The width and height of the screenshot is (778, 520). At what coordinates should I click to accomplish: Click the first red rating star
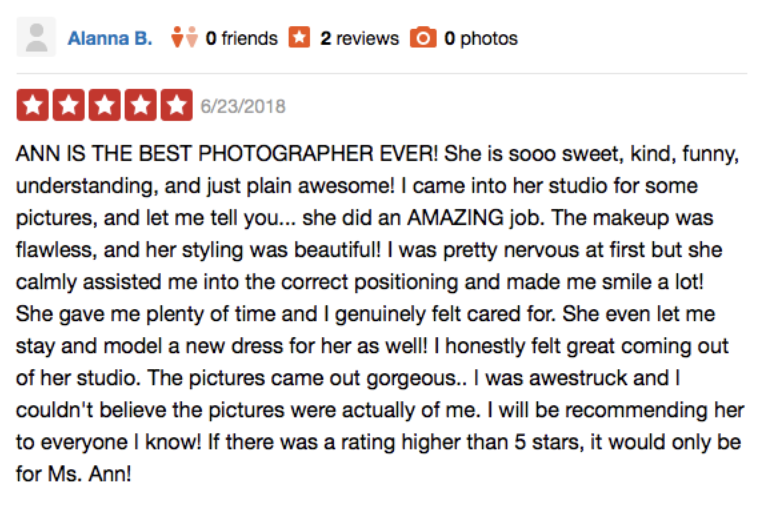tap(33, 105)
